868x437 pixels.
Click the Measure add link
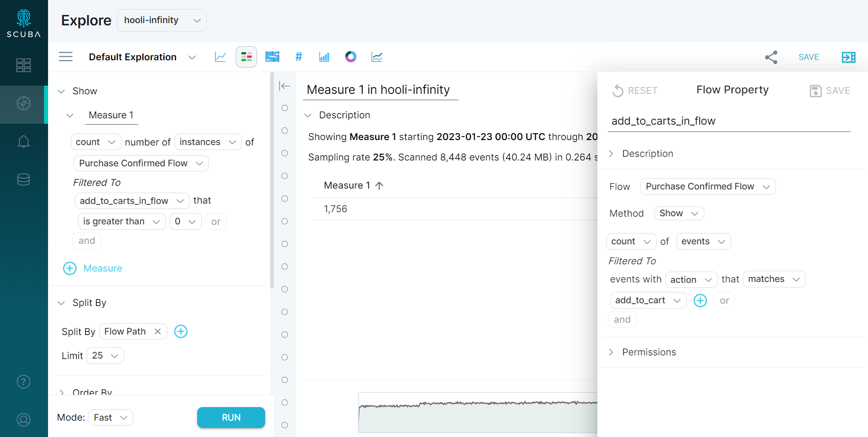(x=103, y=268)
